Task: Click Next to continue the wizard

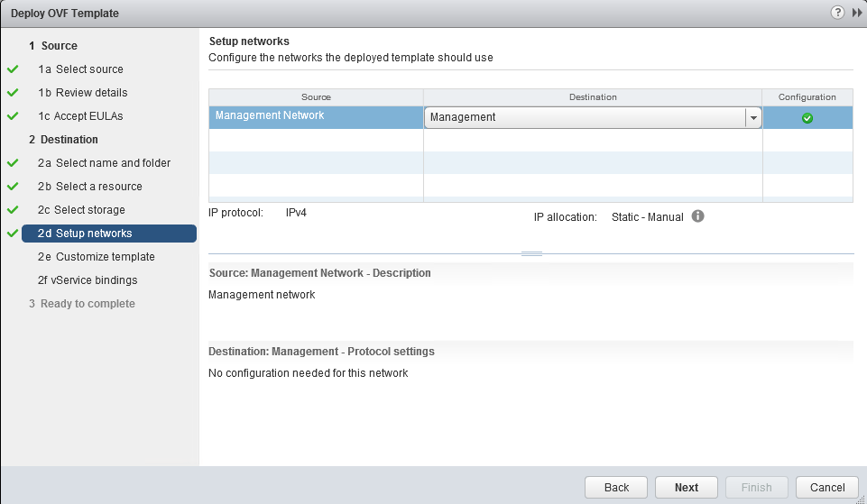Action: pos(686,487)
